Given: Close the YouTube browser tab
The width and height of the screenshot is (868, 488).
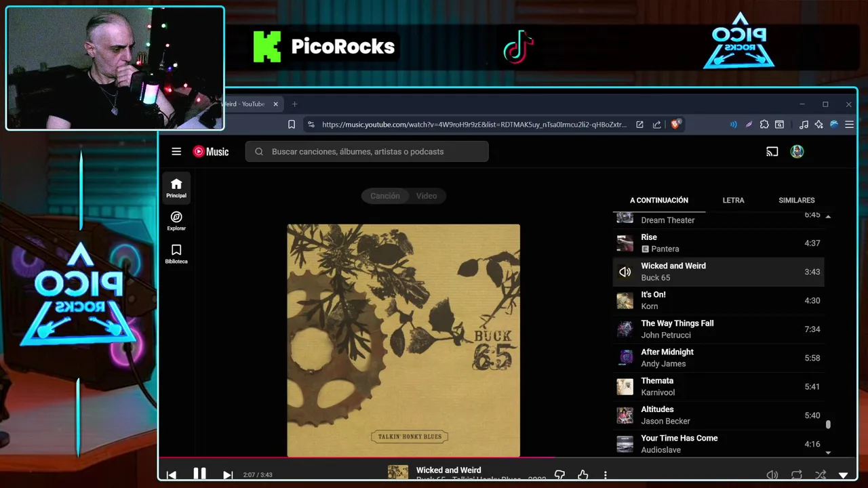Looking at the screenshot, I should tap(276, 104).
